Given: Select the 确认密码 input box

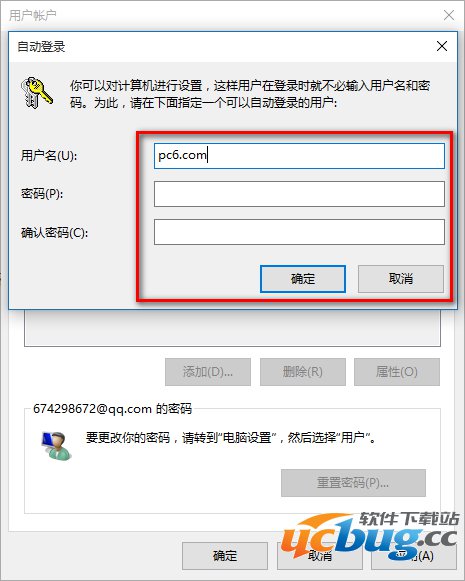Looking at the screenshot, I should pos(299,232).
